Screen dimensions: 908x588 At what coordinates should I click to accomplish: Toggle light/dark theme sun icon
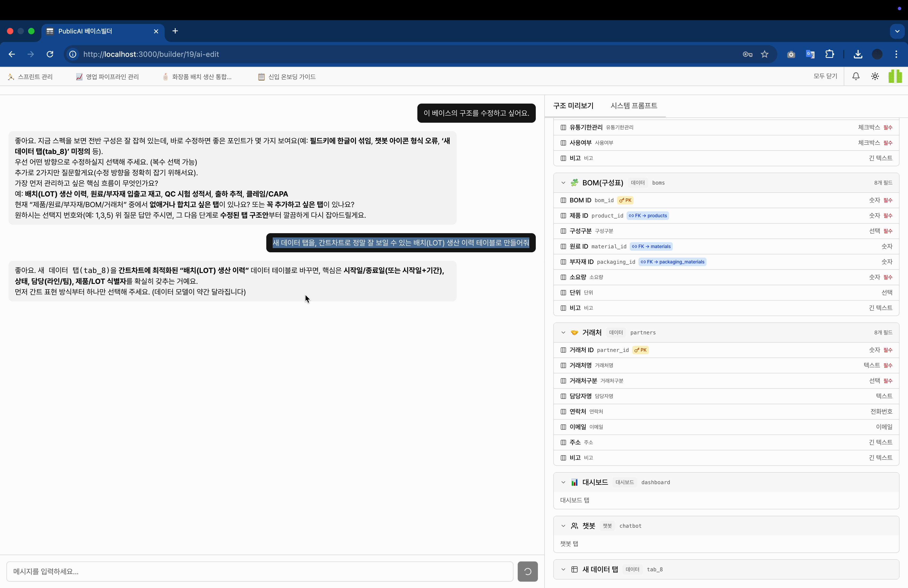(x=875, y=76)
